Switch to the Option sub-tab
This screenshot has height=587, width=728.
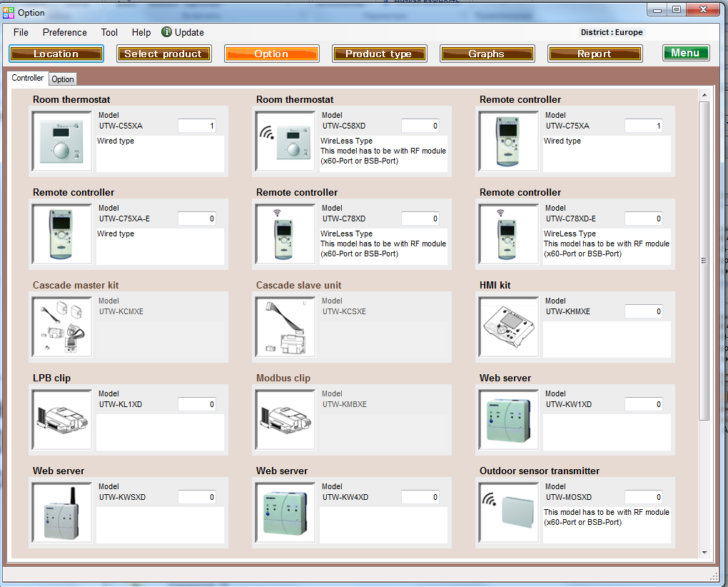[x=63, y=79]
